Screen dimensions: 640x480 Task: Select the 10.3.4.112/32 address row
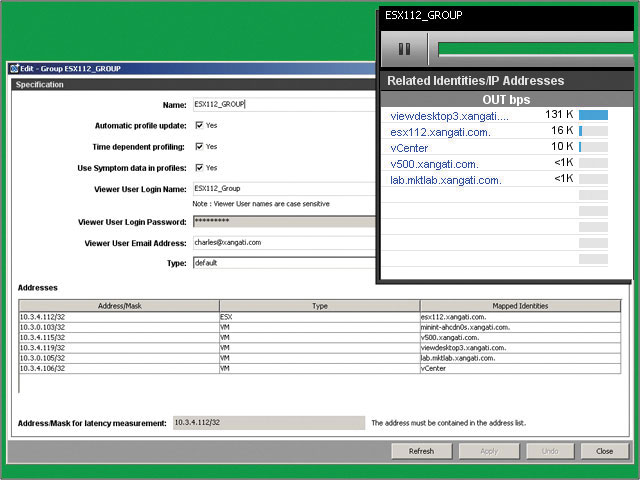tap(320, 317)
